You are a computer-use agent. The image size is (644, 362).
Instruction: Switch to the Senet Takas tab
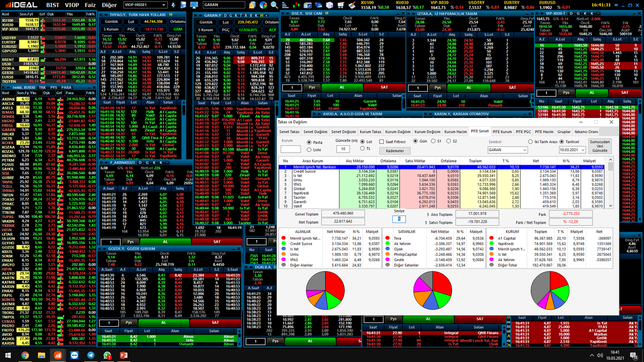click(x=289, y=131)
